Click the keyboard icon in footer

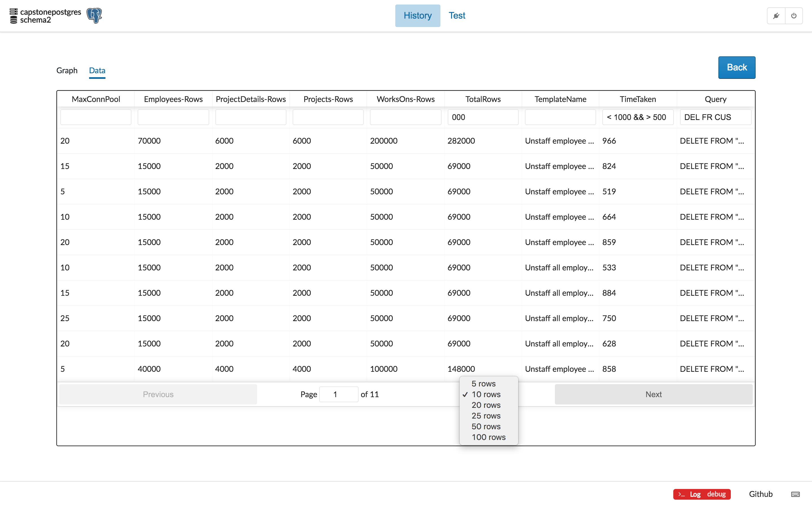click(795, 494)
